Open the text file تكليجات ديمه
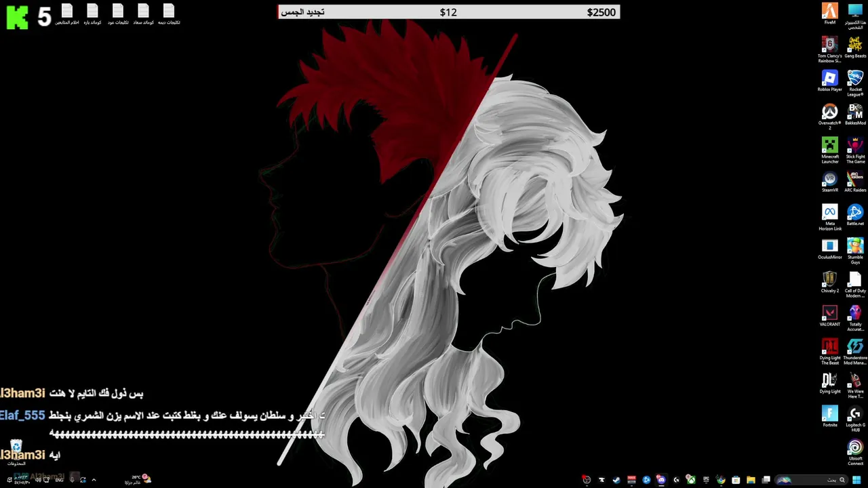Screen dimensions: 868x488 pos(169,14)
